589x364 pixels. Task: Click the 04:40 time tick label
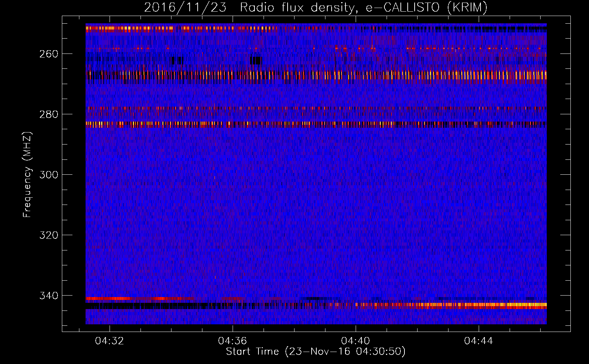coord(356,341)
